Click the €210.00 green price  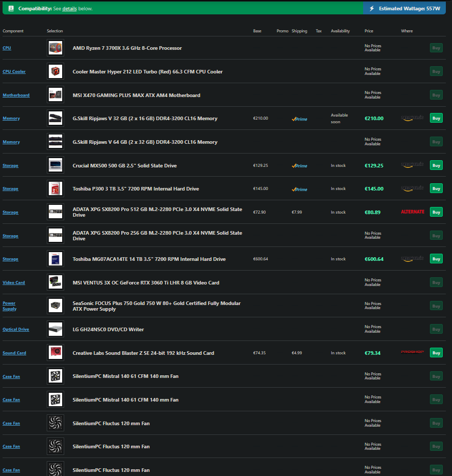(374, 119)
